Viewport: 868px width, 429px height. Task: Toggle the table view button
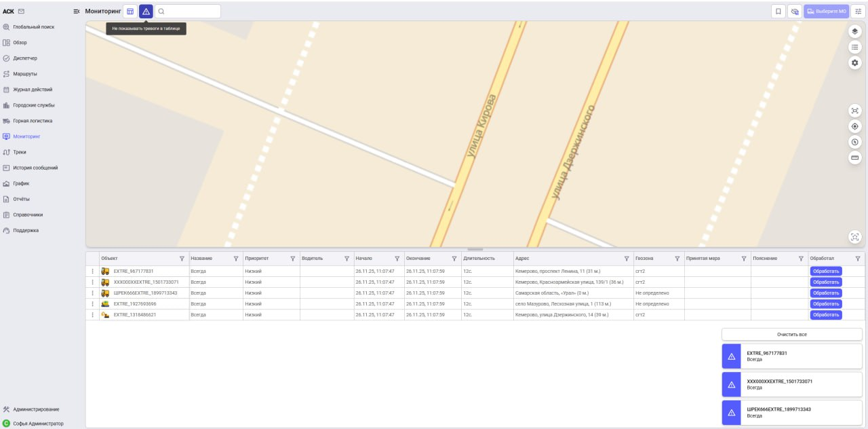point(130,12)
